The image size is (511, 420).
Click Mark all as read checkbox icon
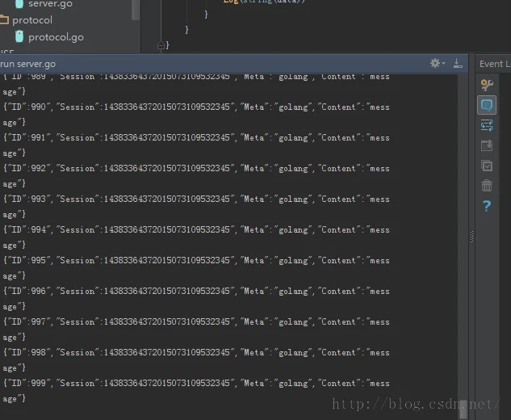487,166
